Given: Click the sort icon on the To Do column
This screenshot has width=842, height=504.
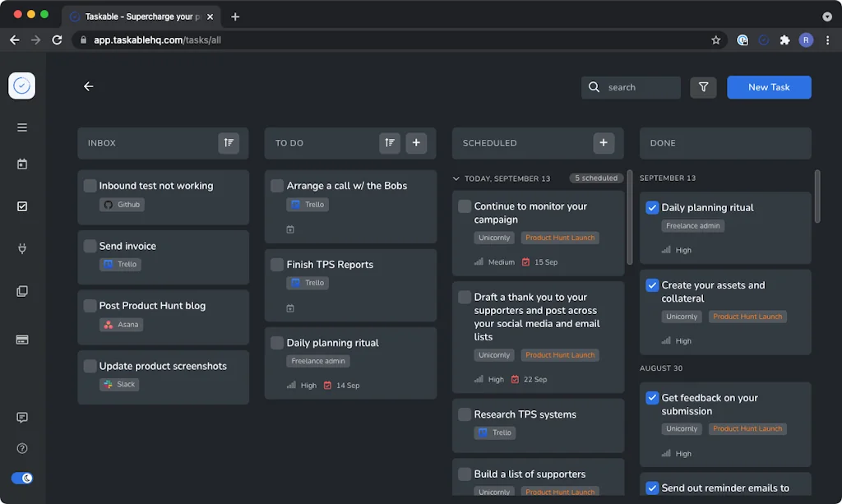Looking at the screenshot, I should (x=390, y=142).
